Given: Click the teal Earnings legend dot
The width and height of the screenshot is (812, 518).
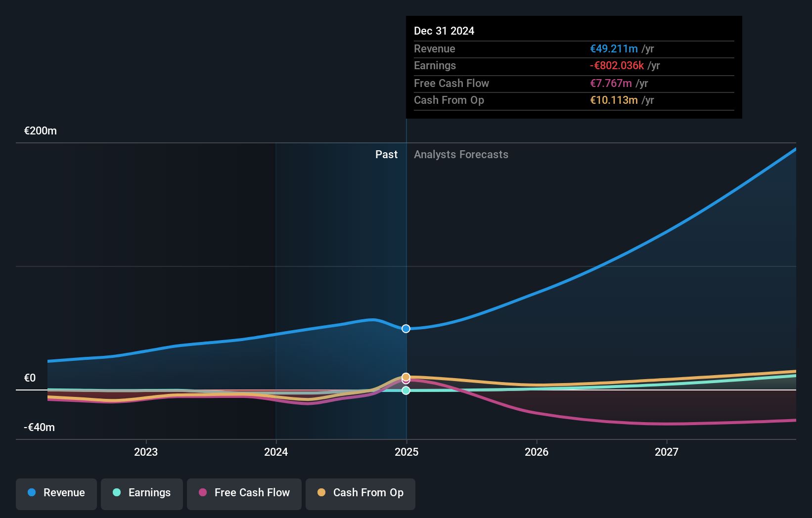Looking at the screenshot, I should 116,493.
